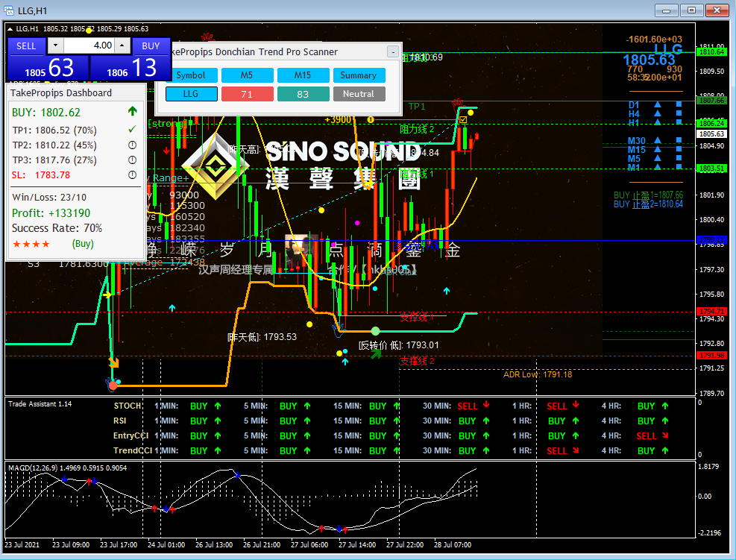Viewport: 736px width, 560px height.
Task: Click the orange rating stars in the dashboard
Action: [x=31, y=244]
